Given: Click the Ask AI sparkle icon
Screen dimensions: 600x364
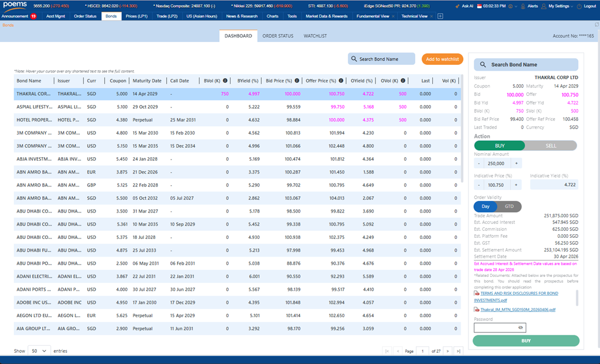Looking at the screenshot, I should coord(457,6).
